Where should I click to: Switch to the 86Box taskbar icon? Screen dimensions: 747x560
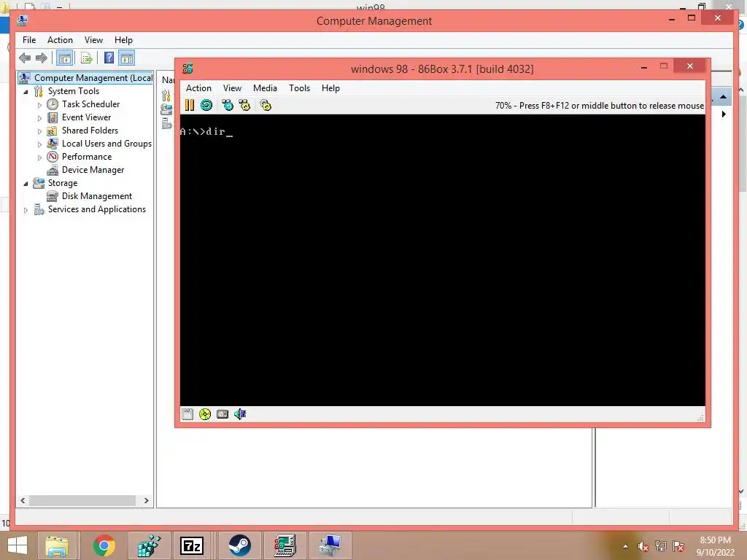click(x=285, y=545)
